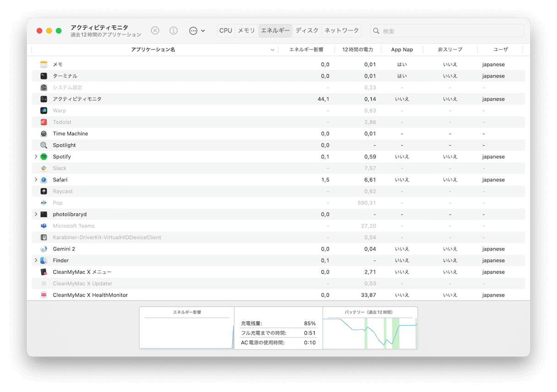Open the ellipsis action menu icon
This screenshot has width=557, height=392.
[193, 31]
